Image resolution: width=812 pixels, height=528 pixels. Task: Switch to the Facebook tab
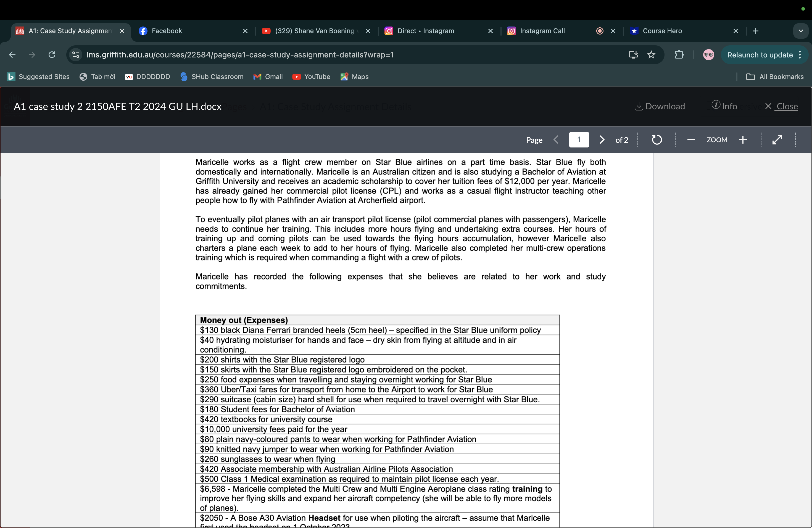(x=167, y=31)
